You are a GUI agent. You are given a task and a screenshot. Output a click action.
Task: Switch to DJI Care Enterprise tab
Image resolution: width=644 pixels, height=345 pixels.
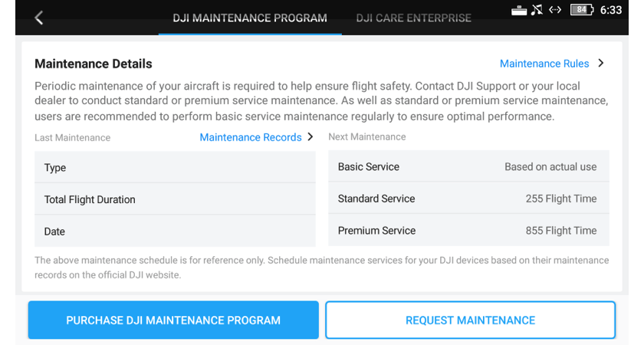413,18
